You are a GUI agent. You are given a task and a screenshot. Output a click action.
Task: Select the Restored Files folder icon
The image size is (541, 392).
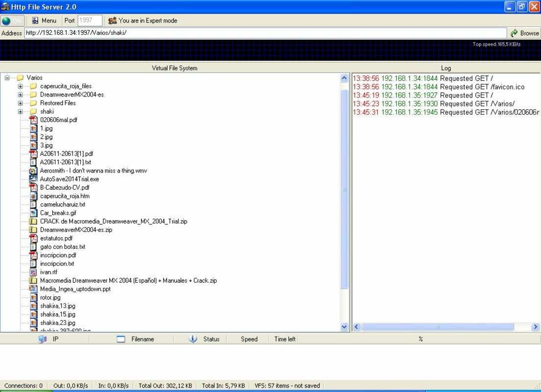coord(33,103)
